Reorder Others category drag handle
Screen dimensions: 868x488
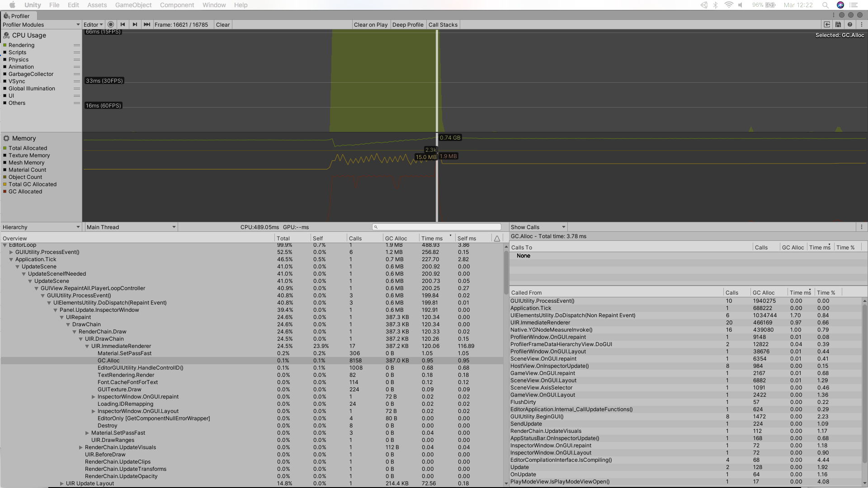coord(77,103)
